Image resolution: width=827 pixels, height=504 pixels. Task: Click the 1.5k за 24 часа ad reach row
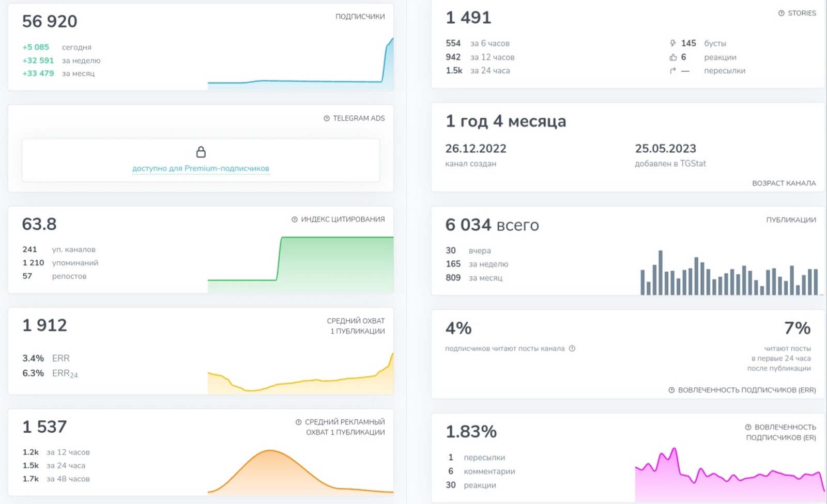pos(54,466)
